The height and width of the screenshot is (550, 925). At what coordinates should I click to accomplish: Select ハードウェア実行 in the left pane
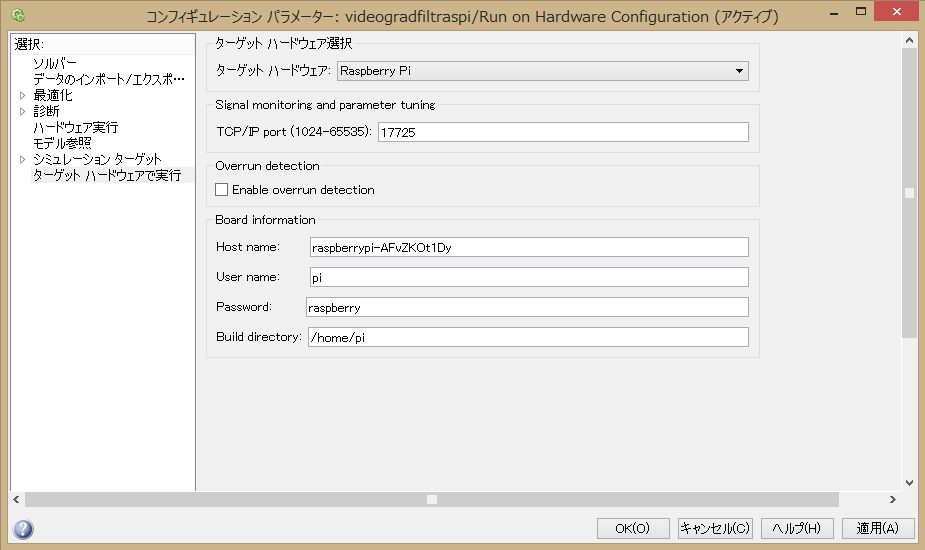(75, 128)
